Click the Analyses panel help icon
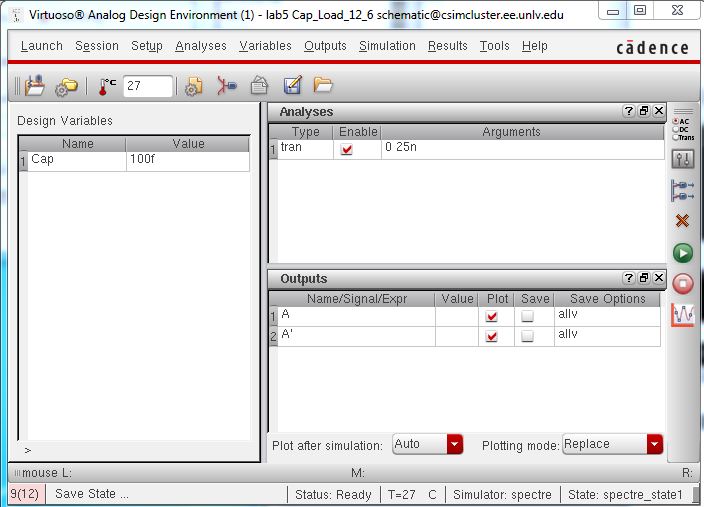This screenshot has width=704, height=507. click(x=629, y=110)
